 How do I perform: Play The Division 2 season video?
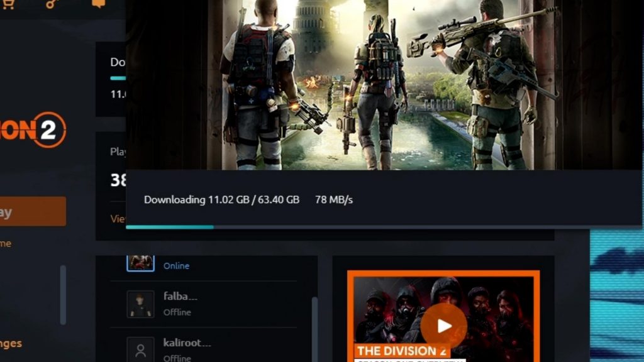[x=443, y=326]
